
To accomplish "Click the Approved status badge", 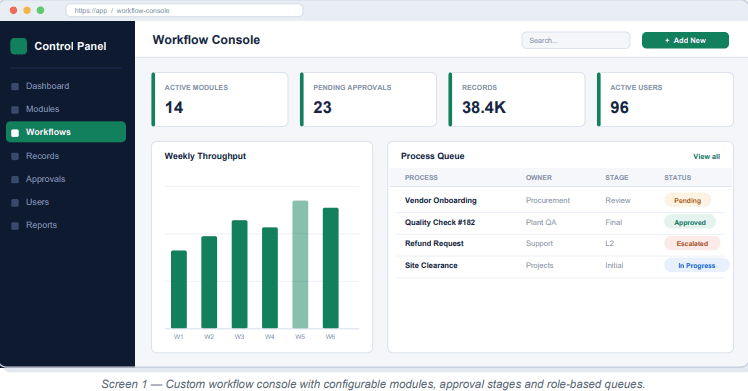I will pyautogui.click(x=690, y=222).
